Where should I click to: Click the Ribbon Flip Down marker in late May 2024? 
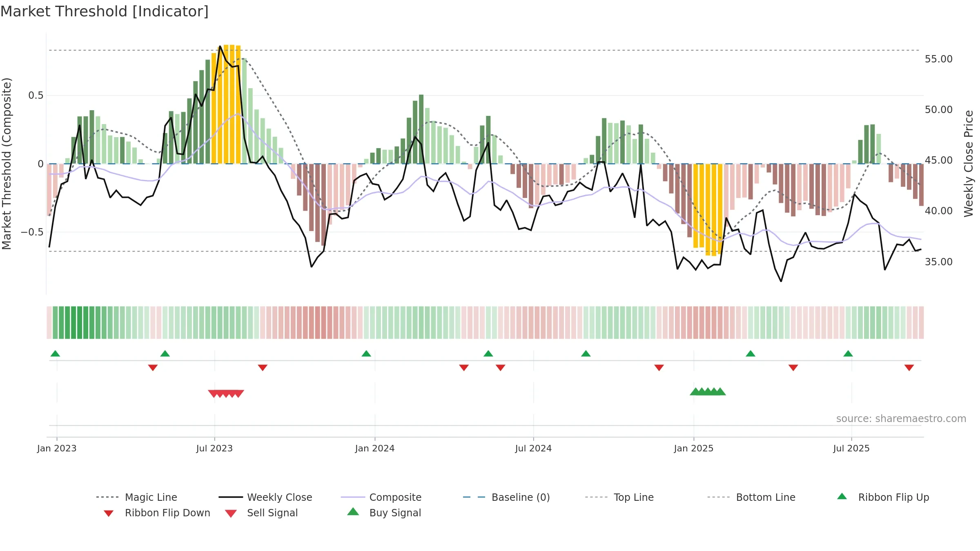[501, 367]
